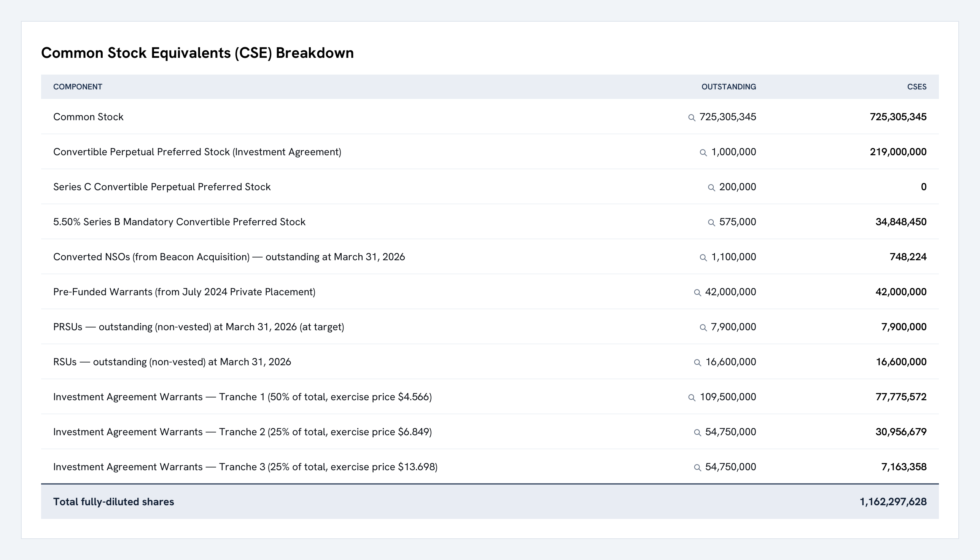Image resolution: width=980 pixels, height=560 pixels.
Task: Click the CSES column header
Action: coord(916,87)
